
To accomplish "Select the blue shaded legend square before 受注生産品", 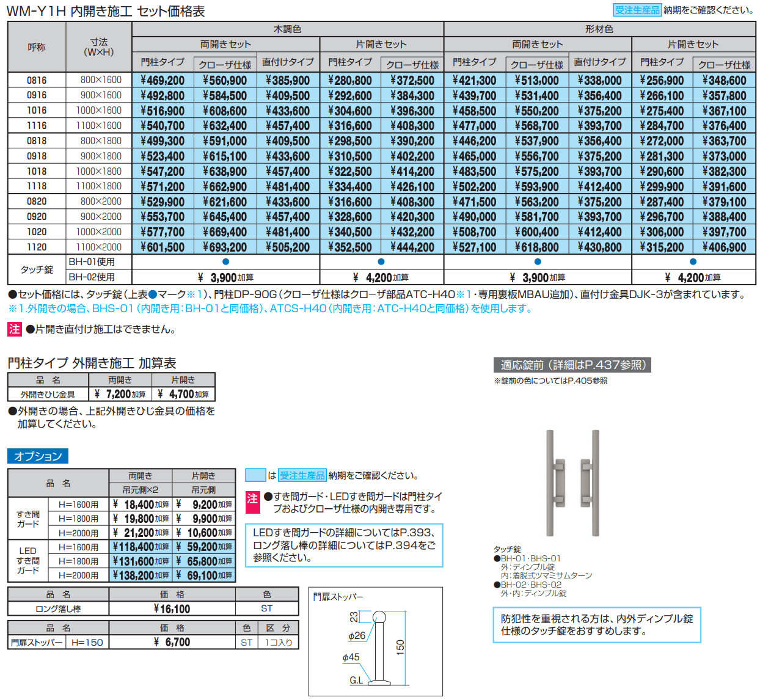I will coord(255,475).
